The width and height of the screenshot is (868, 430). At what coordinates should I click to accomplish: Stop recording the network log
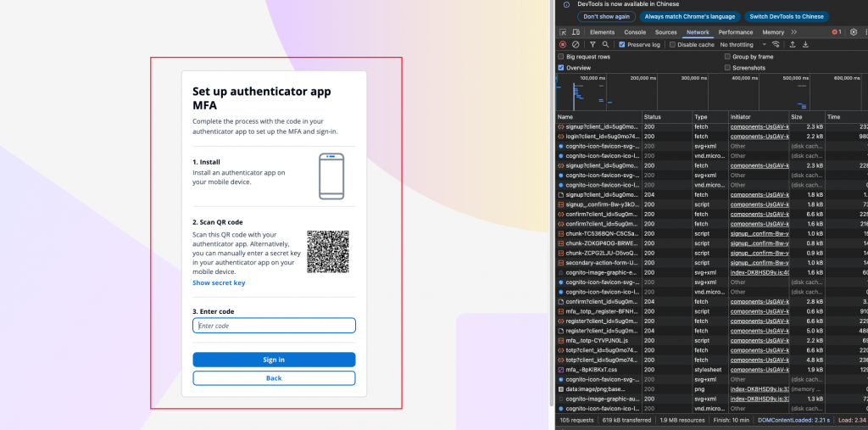click(563, 44)
